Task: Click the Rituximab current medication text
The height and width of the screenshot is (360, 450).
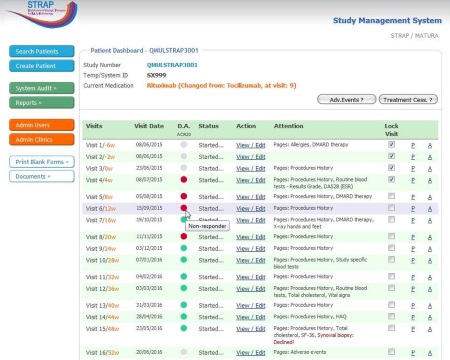Action: click(221, 86)
